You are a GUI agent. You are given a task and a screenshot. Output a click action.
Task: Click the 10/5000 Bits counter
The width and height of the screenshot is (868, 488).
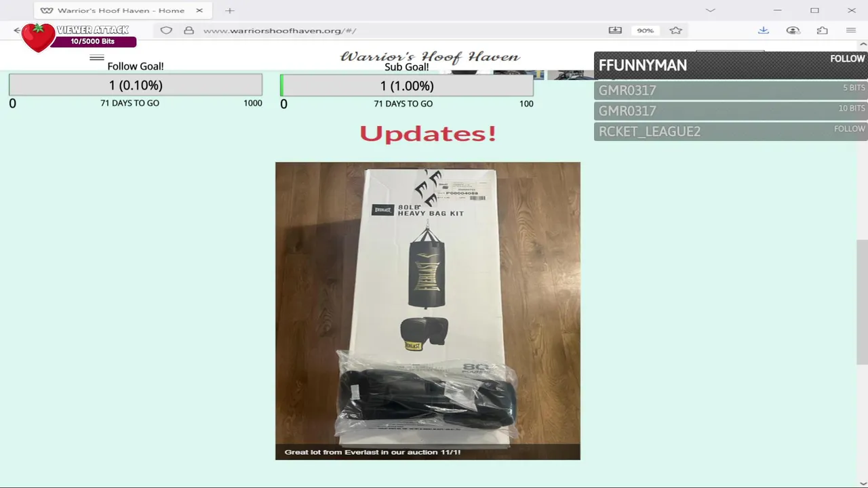click(93, 42)
